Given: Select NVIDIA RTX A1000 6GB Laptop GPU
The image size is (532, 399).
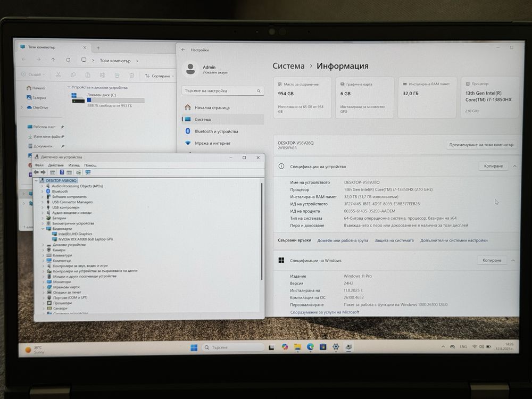Looking at the screenshot, I should [x=86, y=239].
